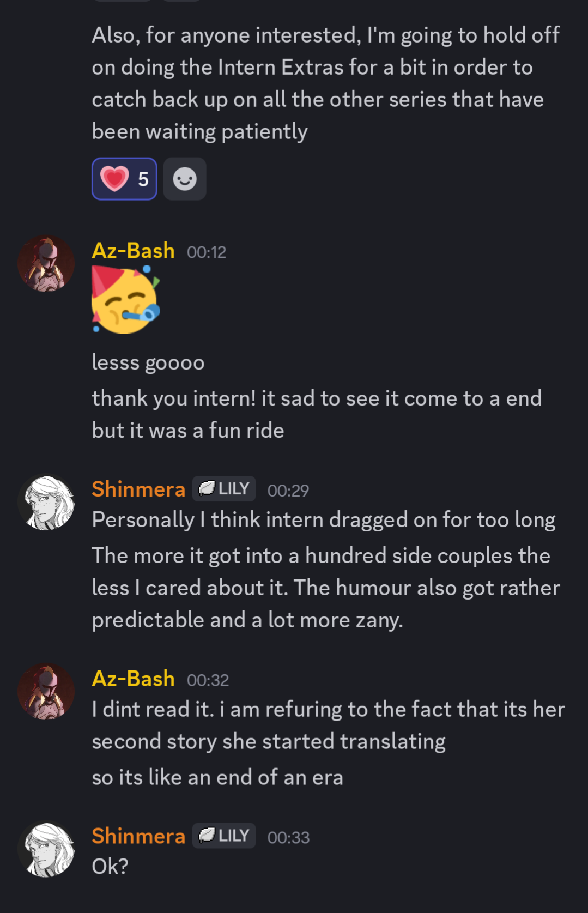Tap Az-Bash's avatar beside the 00:32 message
Screen dimensions: 588x913
coord(46,692)
